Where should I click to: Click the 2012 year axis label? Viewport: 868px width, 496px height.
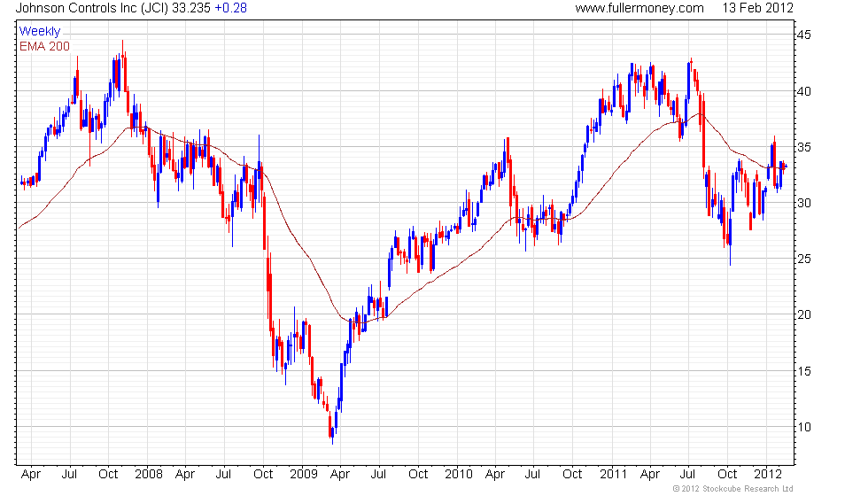(768, 475)
